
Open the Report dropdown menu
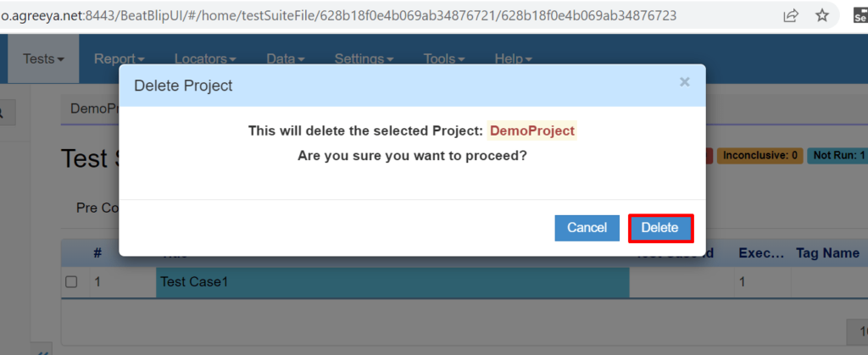119,58
